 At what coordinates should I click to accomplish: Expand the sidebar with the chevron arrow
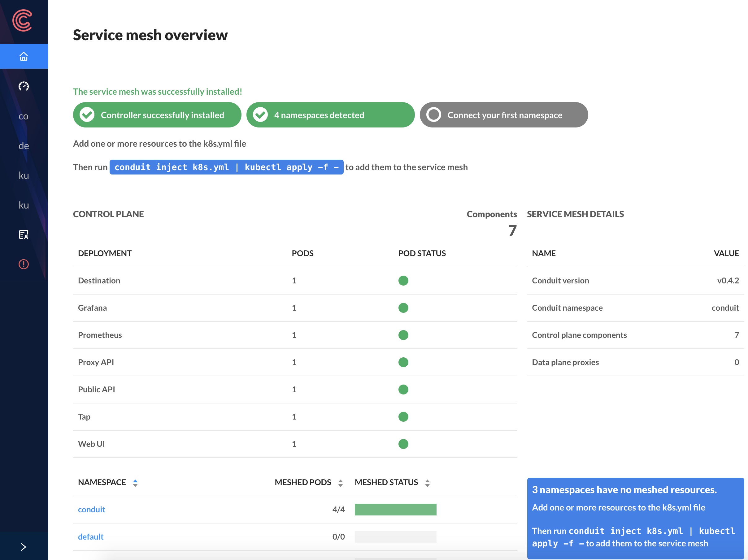click(x=23, y=547)
